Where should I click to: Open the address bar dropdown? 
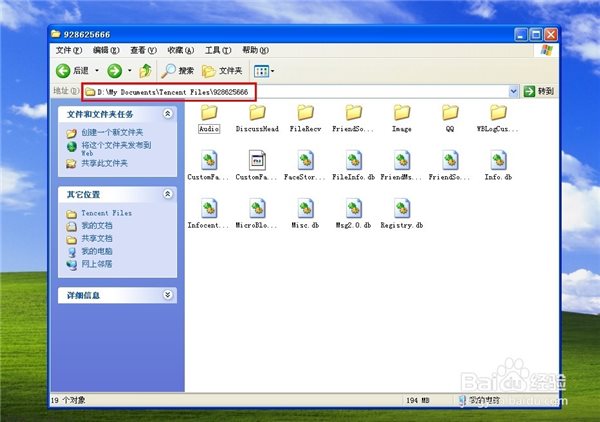(x=513, y=91)
